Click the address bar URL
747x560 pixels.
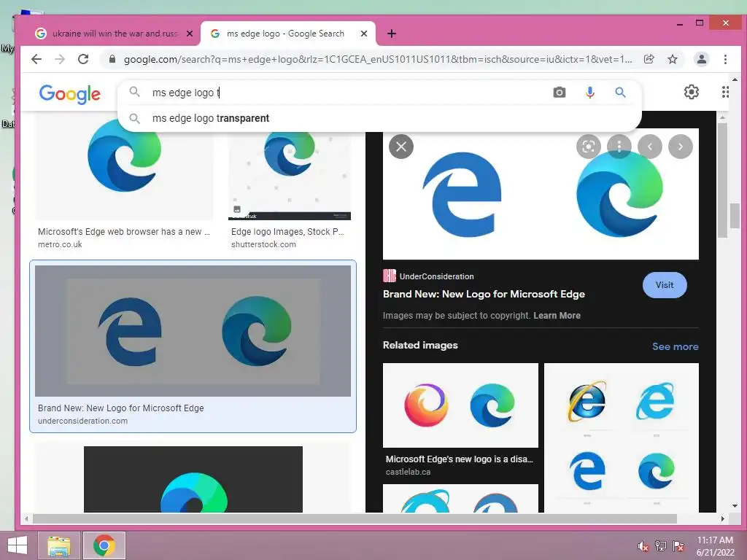(x=377, y=60)
